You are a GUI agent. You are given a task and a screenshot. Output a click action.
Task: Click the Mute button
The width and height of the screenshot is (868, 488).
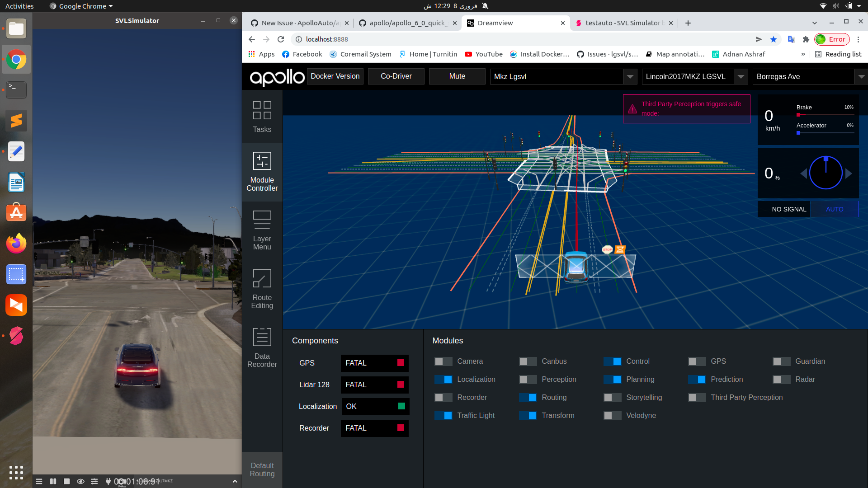pos(457,76)
